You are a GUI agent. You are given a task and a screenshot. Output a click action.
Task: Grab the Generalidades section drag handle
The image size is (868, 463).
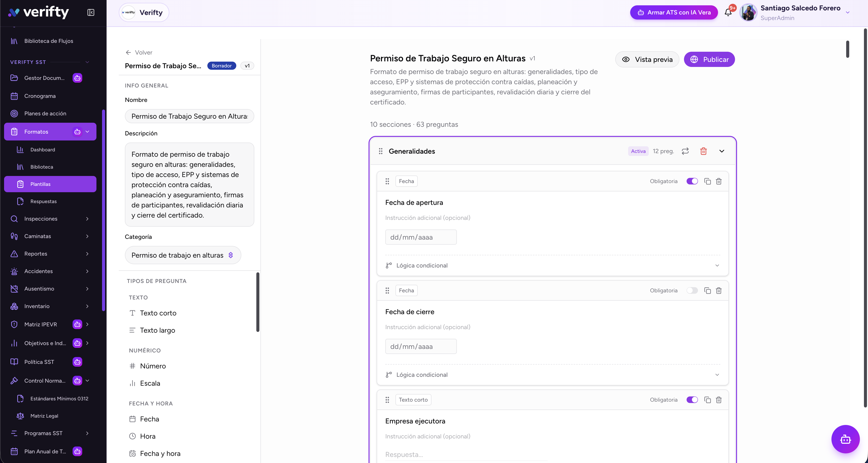tap(380, 151)
